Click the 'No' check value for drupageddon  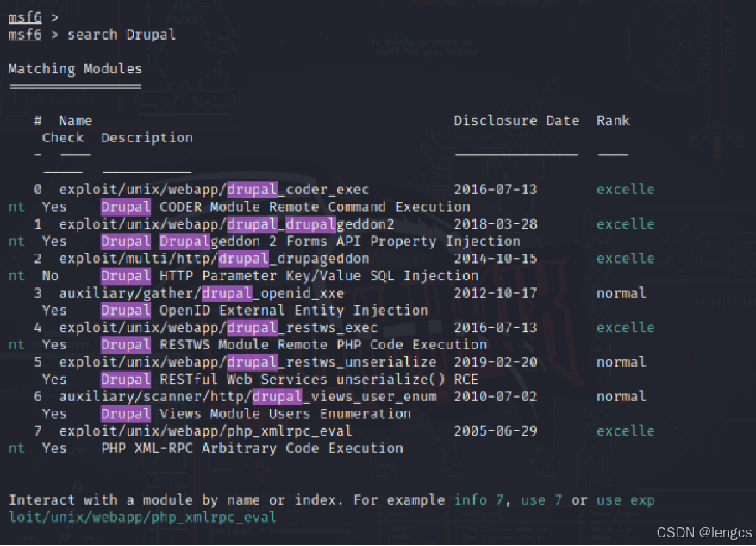point(50,276)
